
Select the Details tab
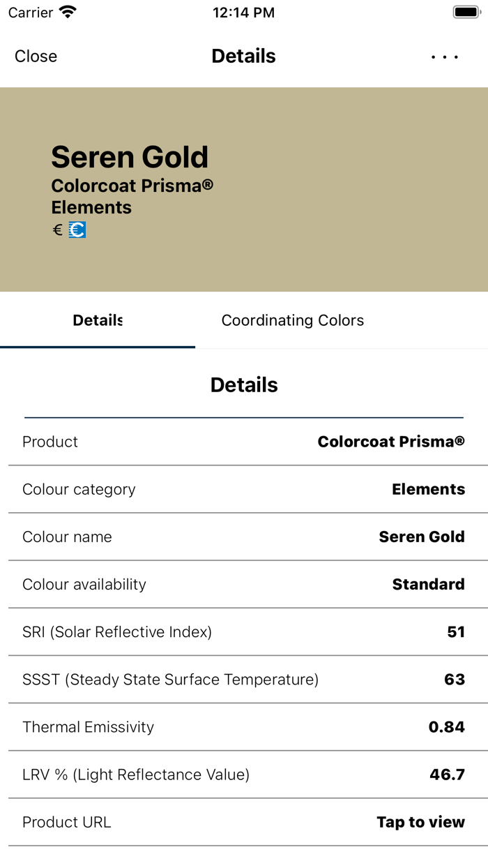click(x=98, y=320)
